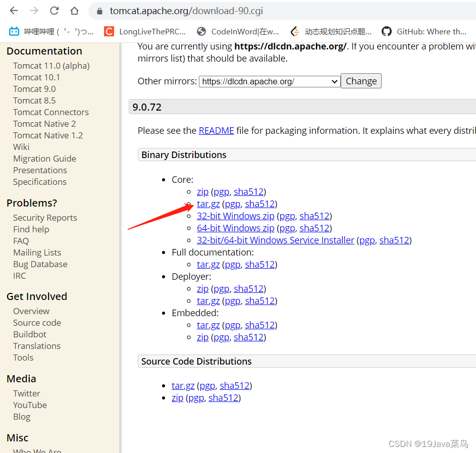Click the address bar URL field
Image resolution: width=476 pixels, height=453 pixels.
(x=282, y=11)
